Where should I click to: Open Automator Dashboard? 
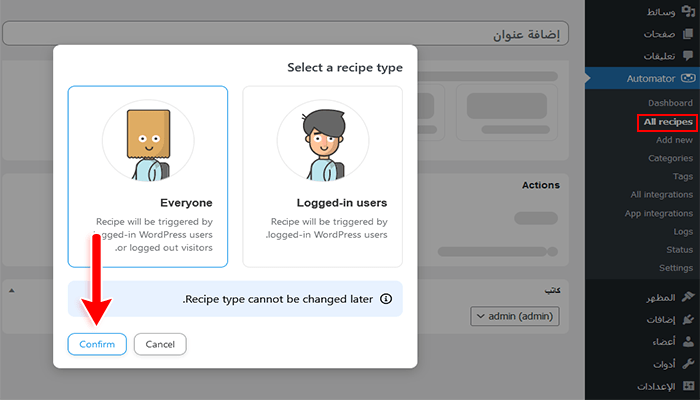click(670, 103)
